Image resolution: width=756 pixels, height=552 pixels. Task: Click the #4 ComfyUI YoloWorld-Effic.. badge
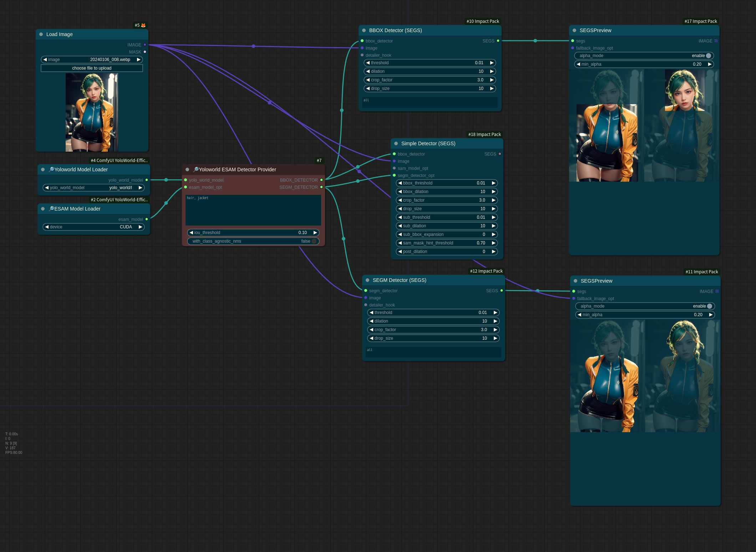click(119, 161)
